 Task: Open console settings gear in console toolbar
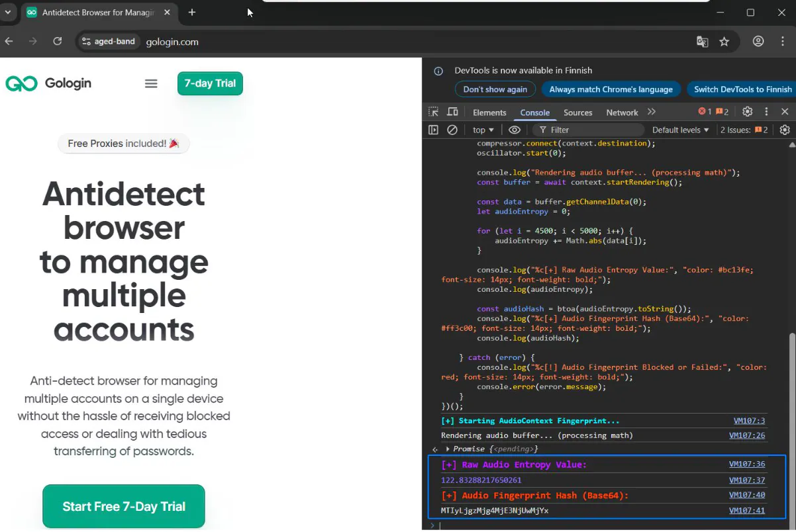click(785, 130)
